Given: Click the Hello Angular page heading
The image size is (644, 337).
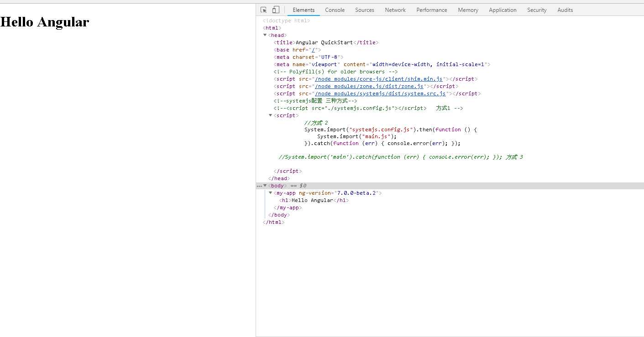Looking at the screenshot, I should click(45, 22).
